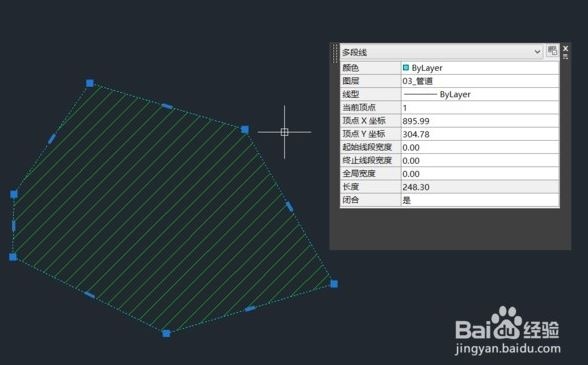Open the 图层 value 03_管道 dropdown
588x365 pixels.
(480, 81)
